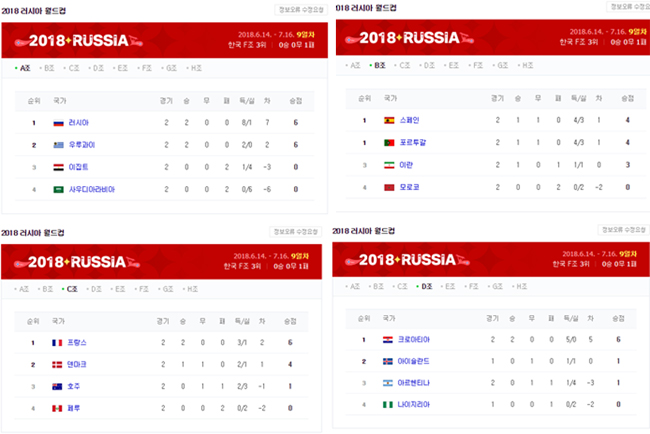Viewport: 650px width, 434px height.
Task: Click the Nigeria flag icon
Action: [x=388, y=404]
